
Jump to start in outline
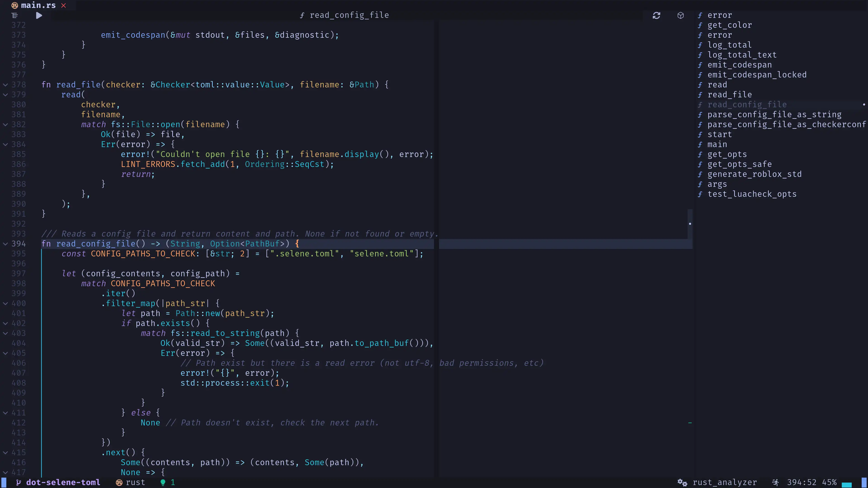pyautogui.click(x=719, y=134)
